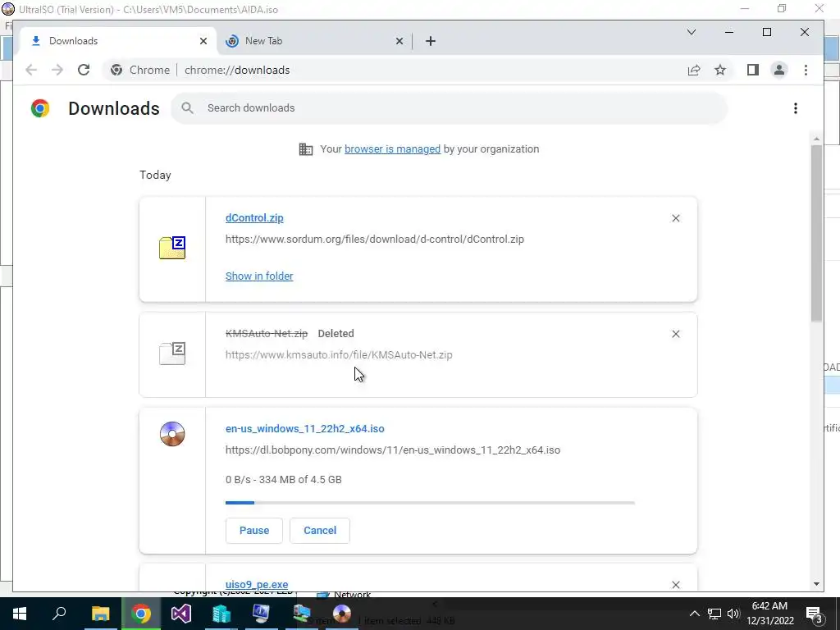Viewport: 840px width, 630px height.
Task: Switch to the New Tab tab
Action: click(314, 41)
